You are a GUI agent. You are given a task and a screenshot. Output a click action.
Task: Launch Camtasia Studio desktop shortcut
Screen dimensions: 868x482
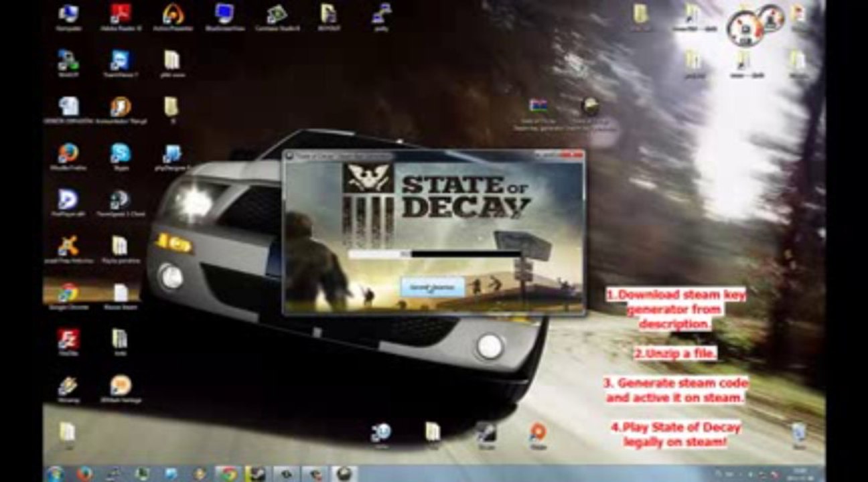click(277, 16)
